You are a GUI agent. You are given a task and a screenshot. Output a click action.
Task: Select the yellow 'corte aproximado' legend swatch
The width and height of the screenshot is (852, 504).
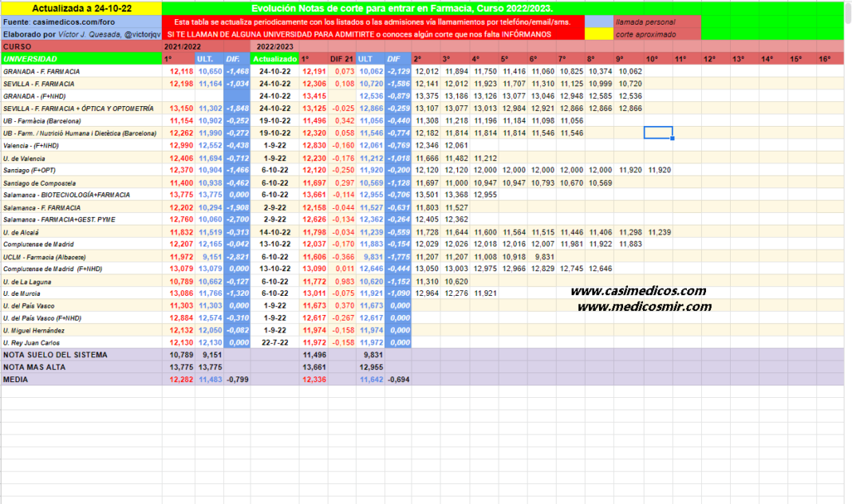pyautogui.click(x=599, y=33)
